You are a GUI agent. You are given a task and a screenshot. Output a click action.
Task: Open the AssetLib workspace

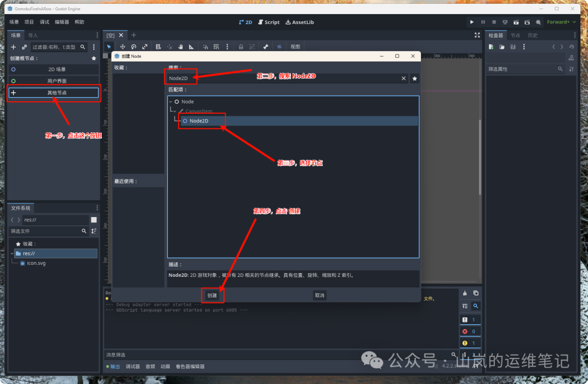tap(299, 22)
